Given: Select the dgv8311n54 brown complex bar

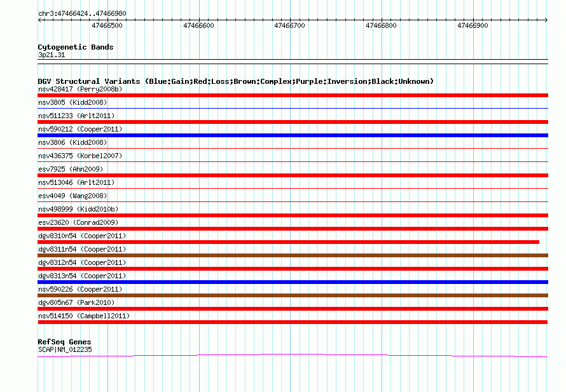Looking at the screenshot, I should 293,255.
